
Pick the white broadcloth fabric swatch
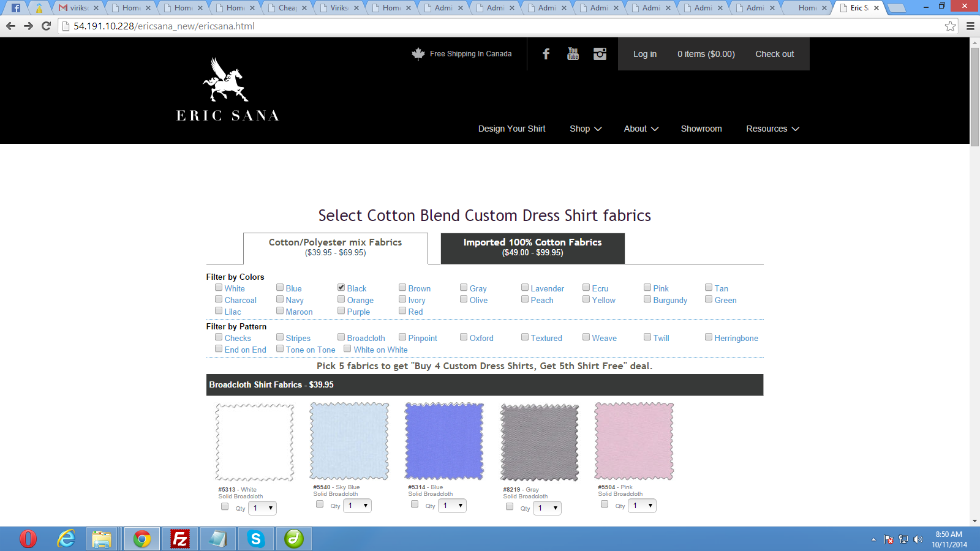point(255,443)
